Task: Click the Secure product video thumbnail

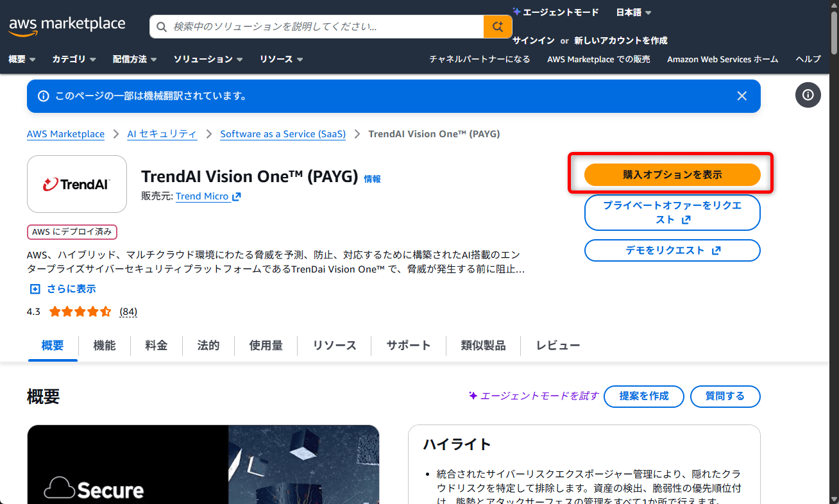Action: 203,464
